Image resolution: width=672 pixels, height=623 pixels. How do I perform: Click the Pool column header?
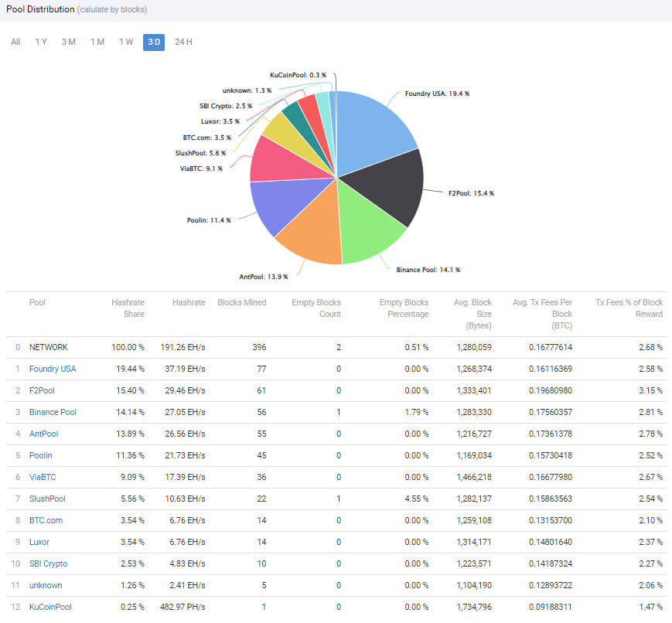pos(37,302)
